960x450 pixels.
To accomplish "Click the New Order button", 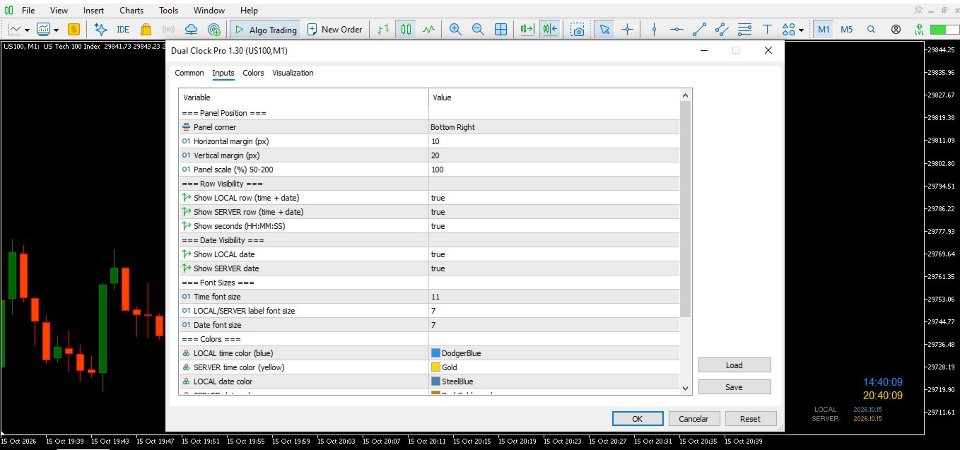I will [x=335, y=29].
